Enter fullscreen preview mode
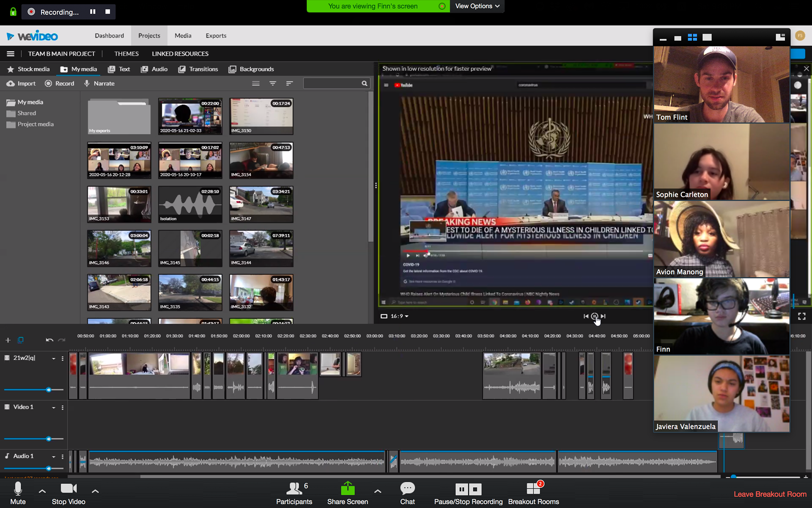The image size is (812, 508). 801,316
